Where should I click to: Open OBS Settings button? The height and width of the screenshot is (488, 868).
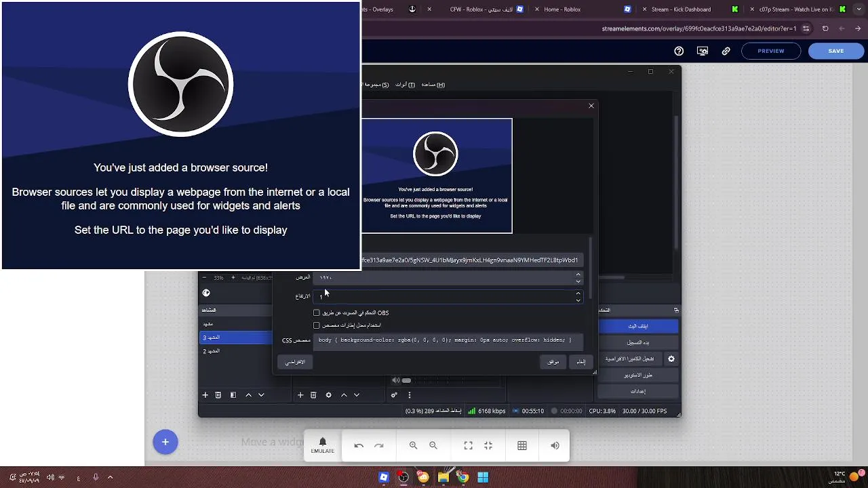637,391
